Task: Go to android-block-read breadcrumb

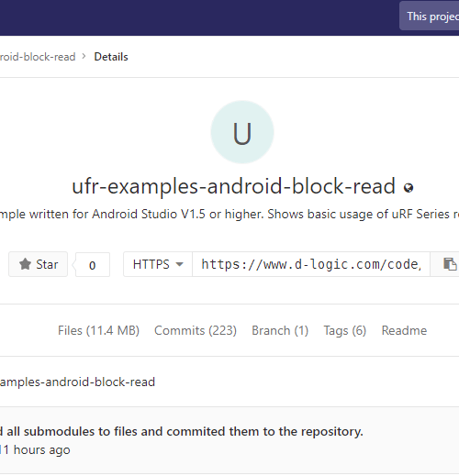Action: click(x=38, y=57)
